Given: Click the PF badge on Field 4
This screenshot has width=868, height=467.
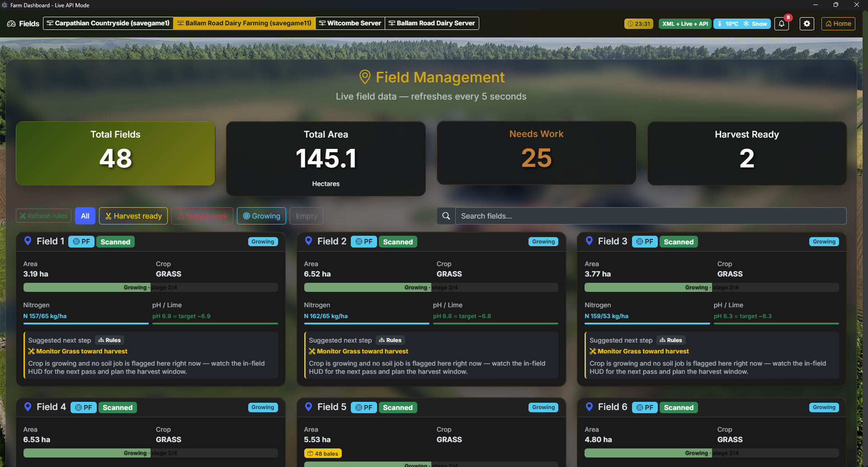Looking at the screenshot, I should (x=84, y=407).
